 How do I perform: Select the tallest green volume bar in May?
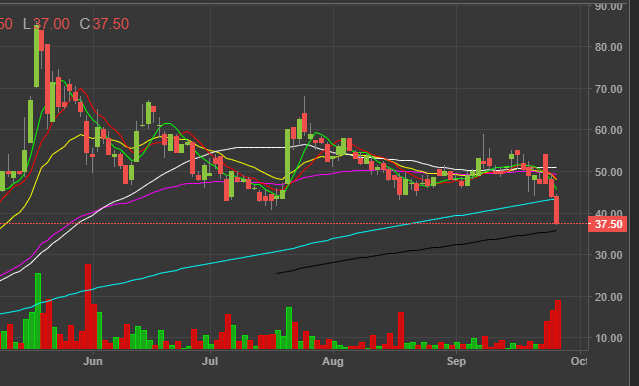click(38, 311)
